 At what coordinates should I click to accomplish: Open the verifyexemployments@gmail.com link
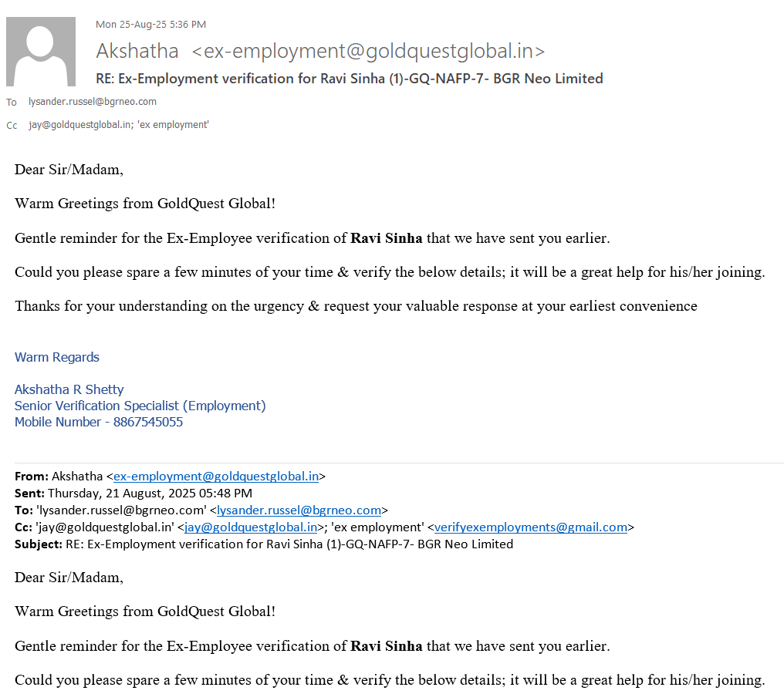[x=531, y=527]
